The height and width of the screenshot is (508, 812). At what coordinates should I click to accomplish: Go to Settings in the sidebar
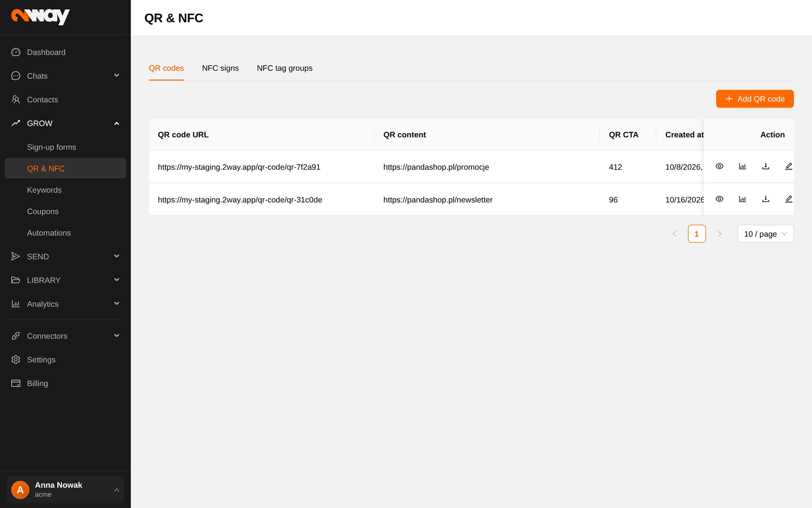point(65,360)
